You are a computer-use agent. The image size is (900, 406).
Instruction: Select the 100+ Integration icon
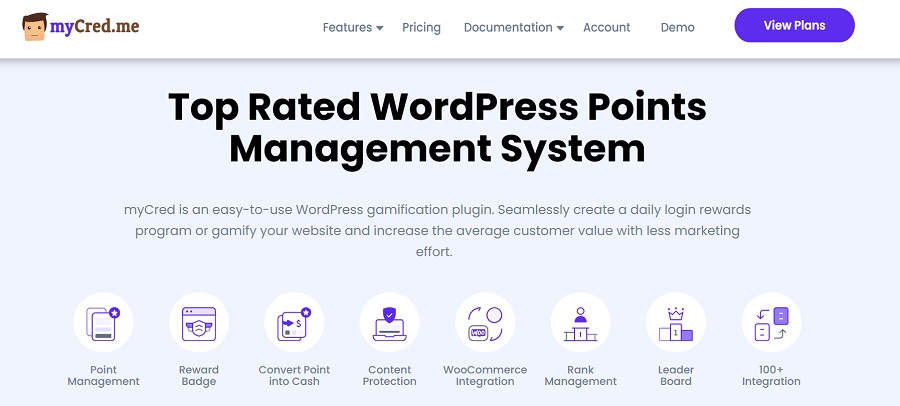771,322
